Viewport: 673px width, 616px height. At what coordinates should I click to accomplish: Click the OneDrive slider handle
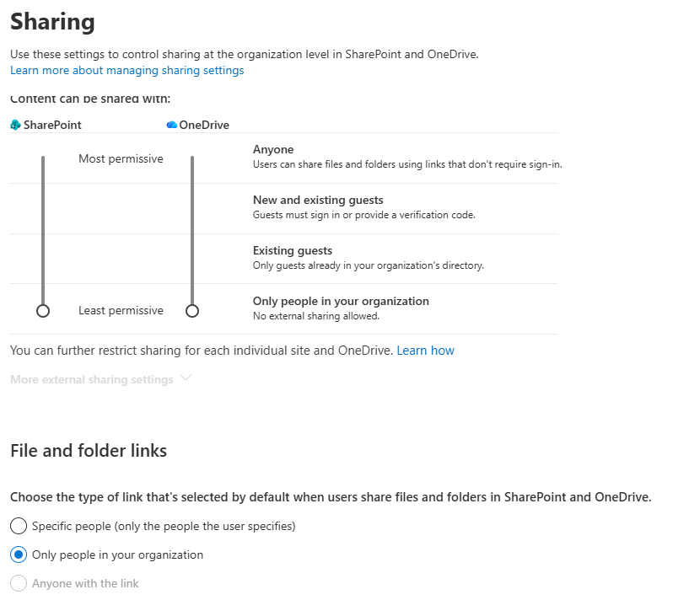[x=192, y=310]
